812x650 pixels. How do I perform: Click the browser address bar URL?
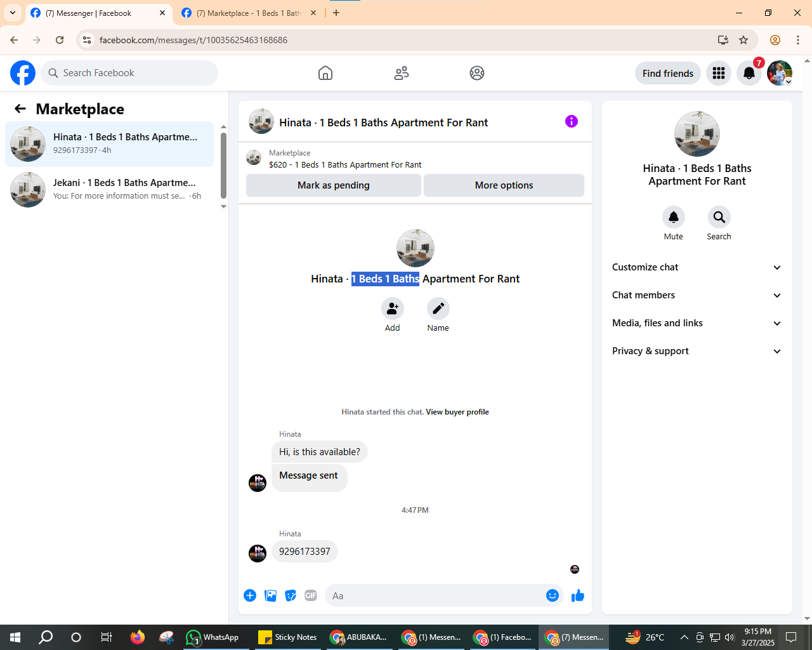point(193,40)
